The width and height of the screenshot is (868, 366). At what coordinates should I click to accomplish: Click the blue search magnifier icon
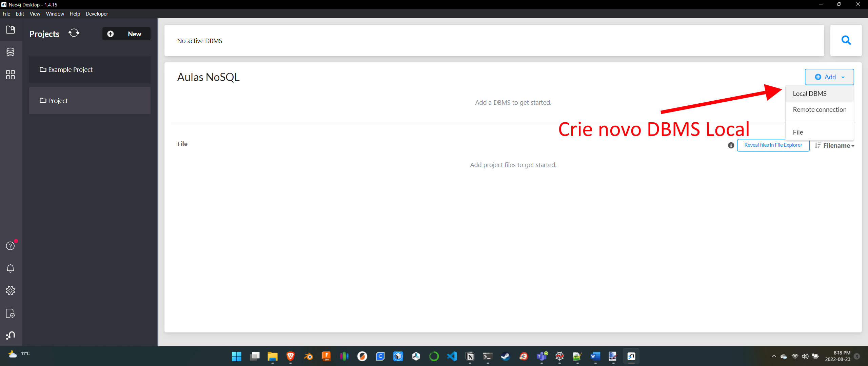[x=846, y=40]
